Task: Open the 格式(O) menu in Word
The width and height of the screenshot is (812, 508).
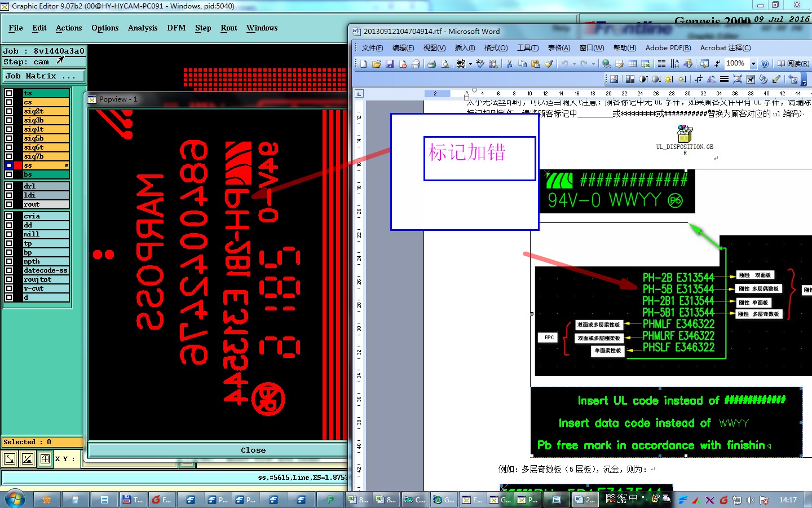Action: [x=496, y=48]
